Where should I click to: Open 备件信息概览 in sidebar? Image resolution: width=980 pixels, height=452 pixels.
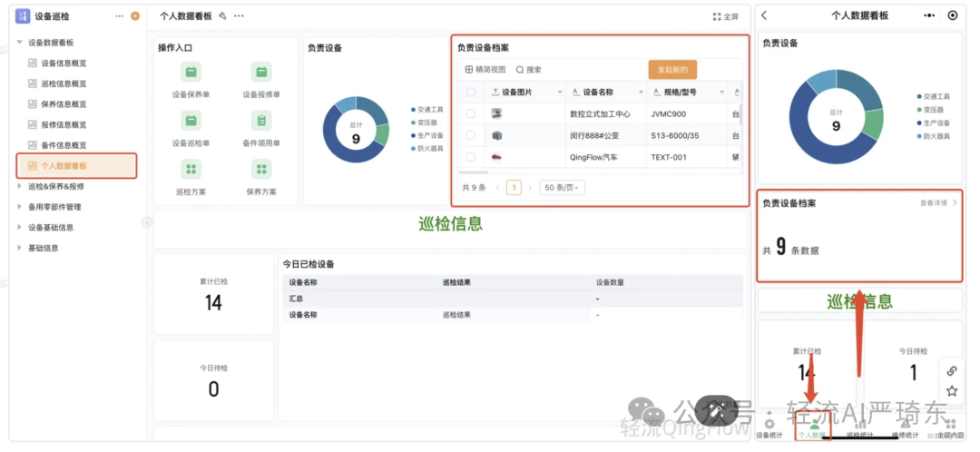point(64,145)
